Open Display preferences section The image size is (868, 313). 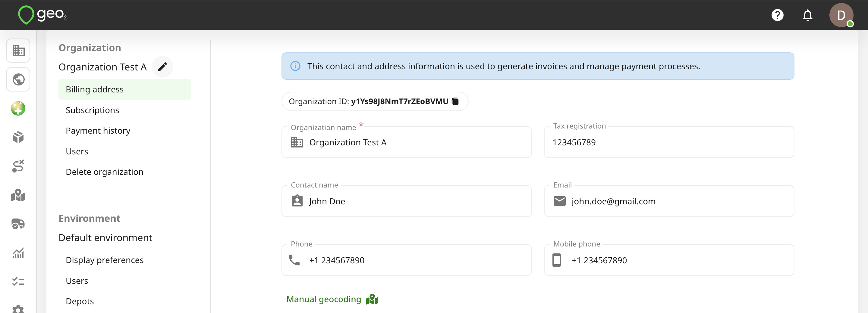105,260
